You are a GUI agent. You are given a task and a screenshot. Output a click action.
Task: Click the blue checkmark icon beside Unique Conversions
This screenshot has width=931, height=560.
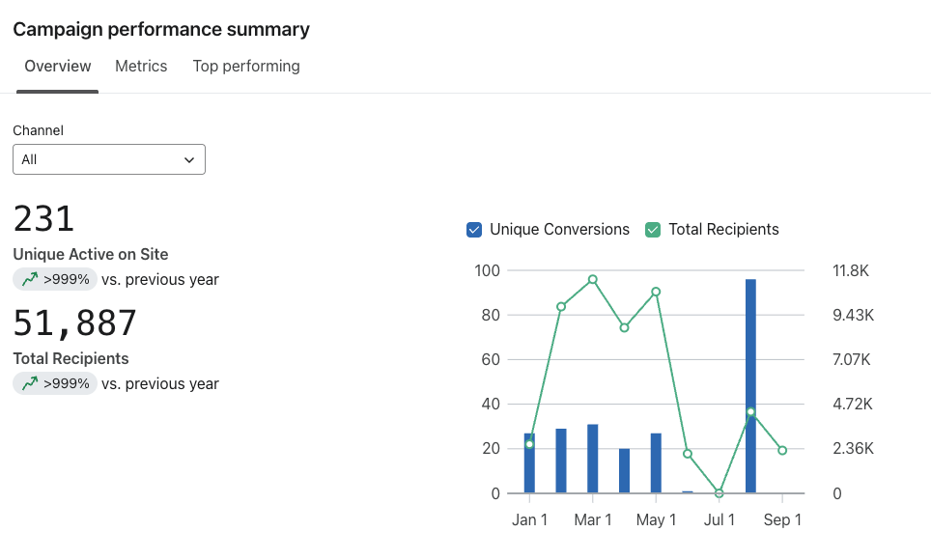point(473,229)
